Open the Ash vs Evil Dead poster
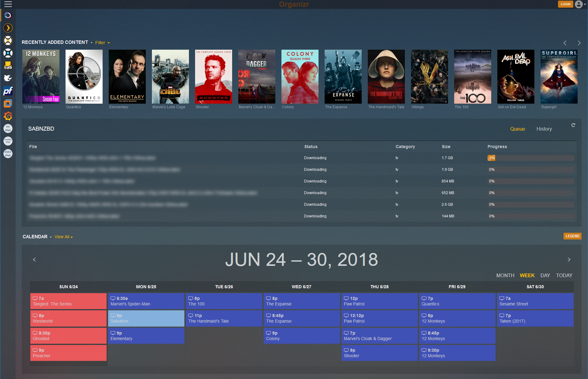This screenshot has height=379, width=588. click(x=516, y=77)
